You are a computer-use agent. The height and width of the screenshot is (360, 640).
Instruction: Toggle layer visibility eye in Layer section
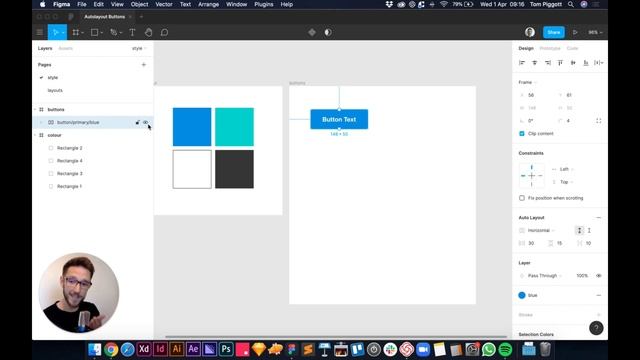[x=599, y=276]
